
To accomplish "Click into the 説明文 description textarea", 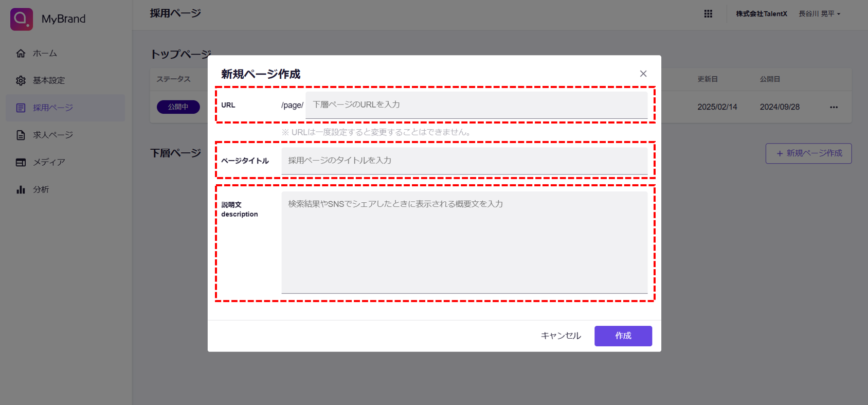I will pos(464,242).
